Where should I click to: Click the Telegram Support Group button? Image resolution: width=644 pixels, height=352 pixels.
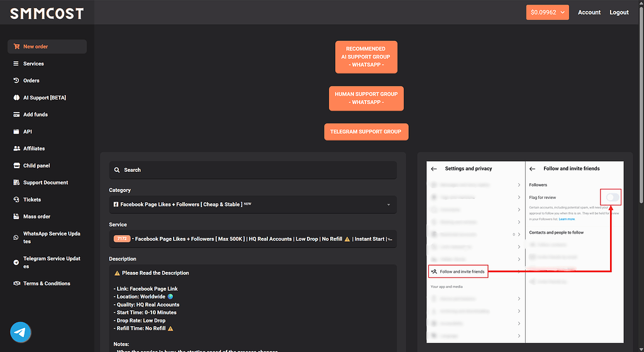(366, 132)
